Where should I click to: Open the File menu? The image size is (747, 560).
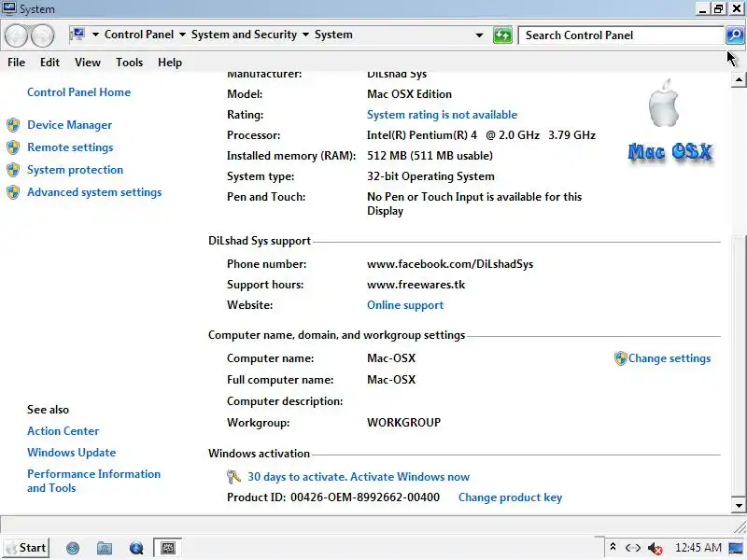pos(16,63)
